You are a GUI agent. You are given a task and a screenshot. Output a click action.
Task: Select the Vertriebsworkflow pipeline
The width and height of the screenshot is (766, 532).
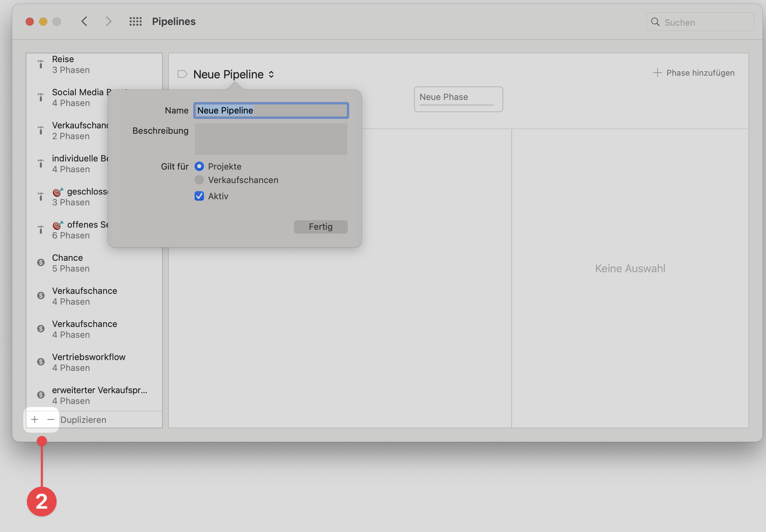[x=94, y=362]
